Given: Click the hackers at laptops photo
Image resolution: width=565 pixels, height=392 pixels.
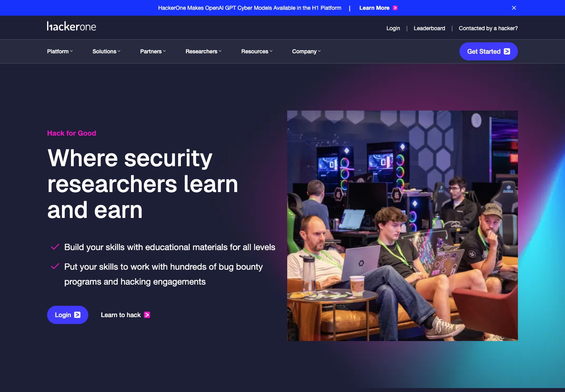Looking at the screenshot, I should [x=403, y=226].
